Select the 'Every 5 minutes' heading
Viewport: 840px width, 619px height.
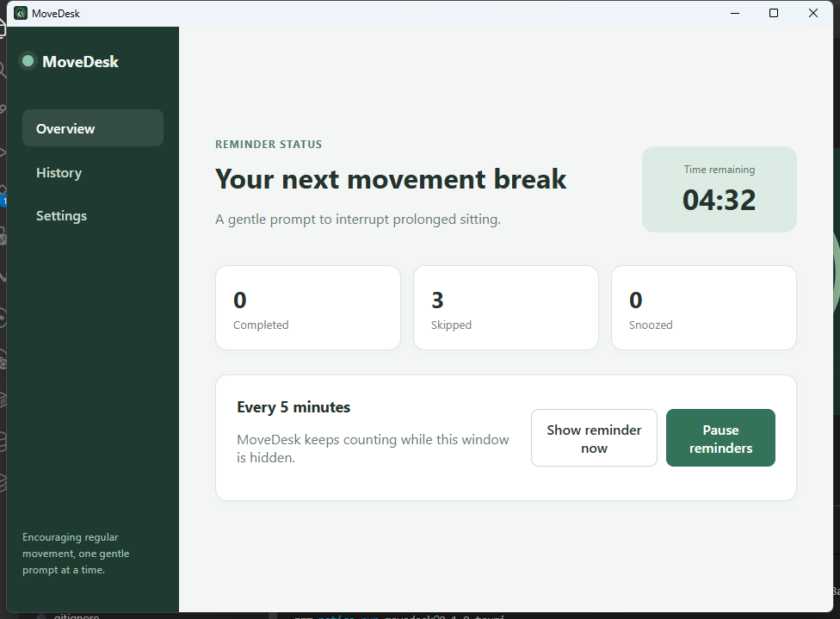tap(293, 407)
